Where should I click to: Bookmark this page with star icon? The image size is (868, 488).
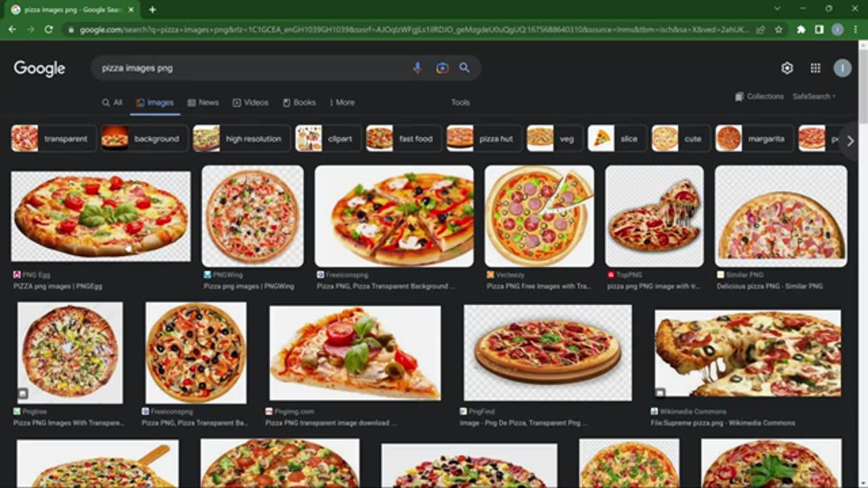click(778, 30)
